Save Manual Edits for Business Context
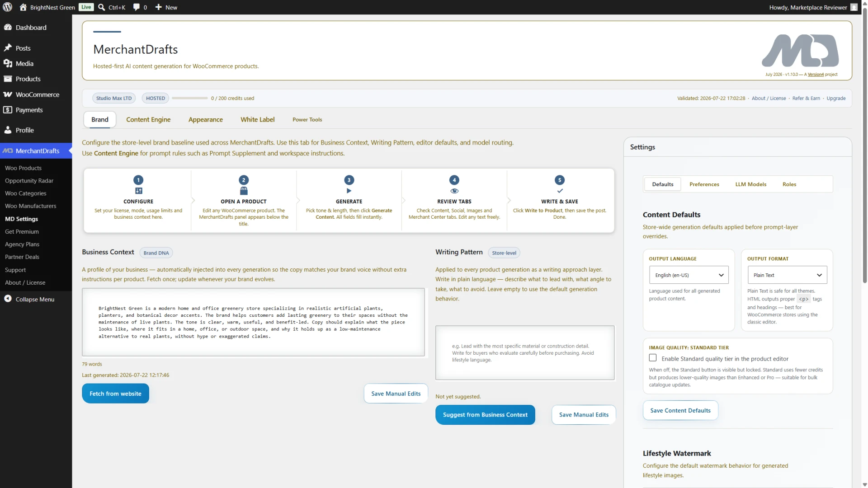Image resolution: width=868 pixels, height=488 pixels. pos(396,394)
